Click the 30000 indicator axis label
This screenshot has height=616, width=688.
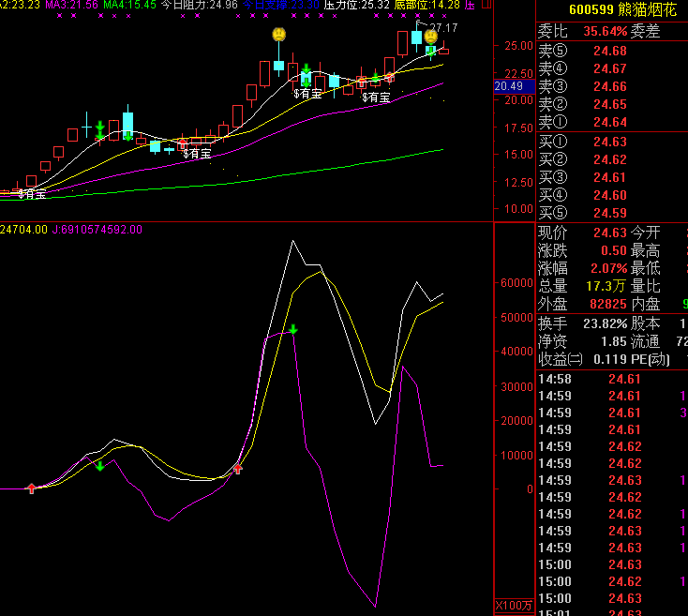[x=516, y=387]
